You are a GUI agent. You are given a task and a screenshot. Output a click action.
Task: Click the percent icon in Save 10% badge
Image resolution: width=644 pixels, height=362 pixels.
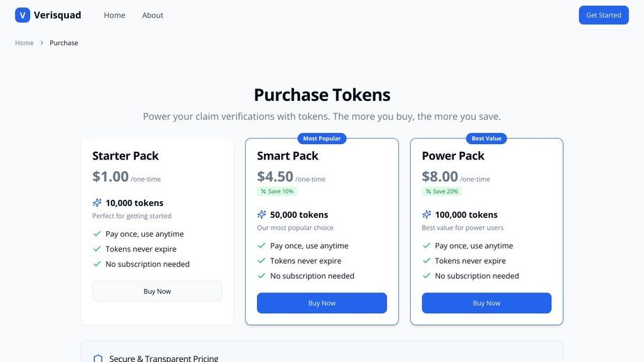pyautogui.click(x=264, y=191)
